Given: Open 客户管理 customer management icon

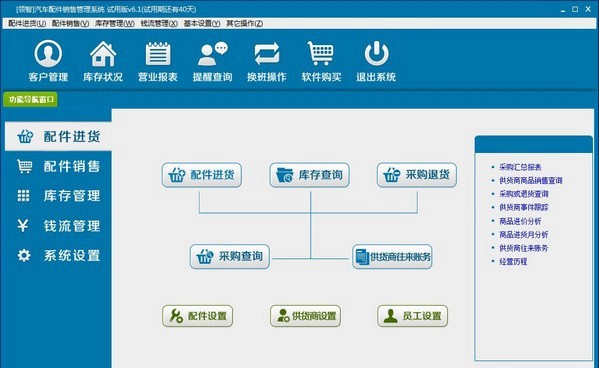Looking at the screenshot, I should (x=48, y=54).
